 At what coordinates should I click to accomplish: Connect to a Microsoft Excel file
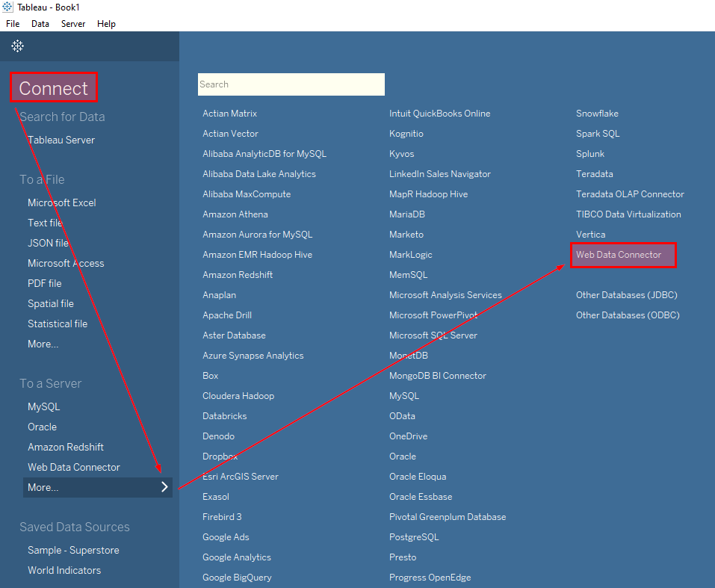click(61, 202)
